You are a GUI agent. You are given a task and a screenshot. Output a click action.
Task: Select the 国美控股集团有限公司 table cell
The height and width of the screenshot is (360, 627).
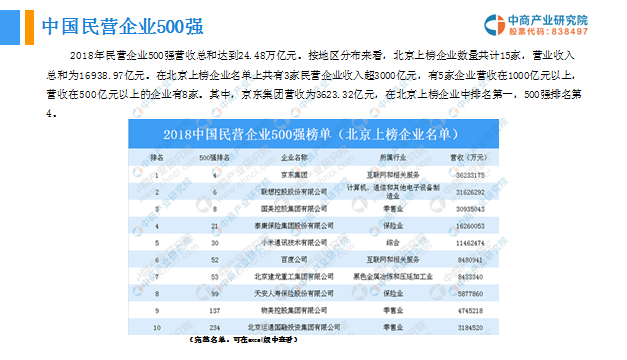[294, 209]
